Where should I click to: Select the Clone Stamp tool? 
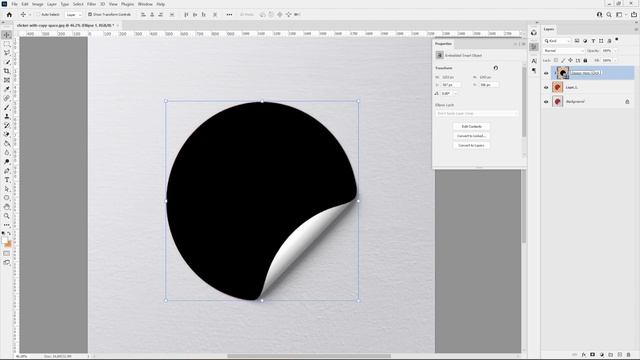point(7,116)
